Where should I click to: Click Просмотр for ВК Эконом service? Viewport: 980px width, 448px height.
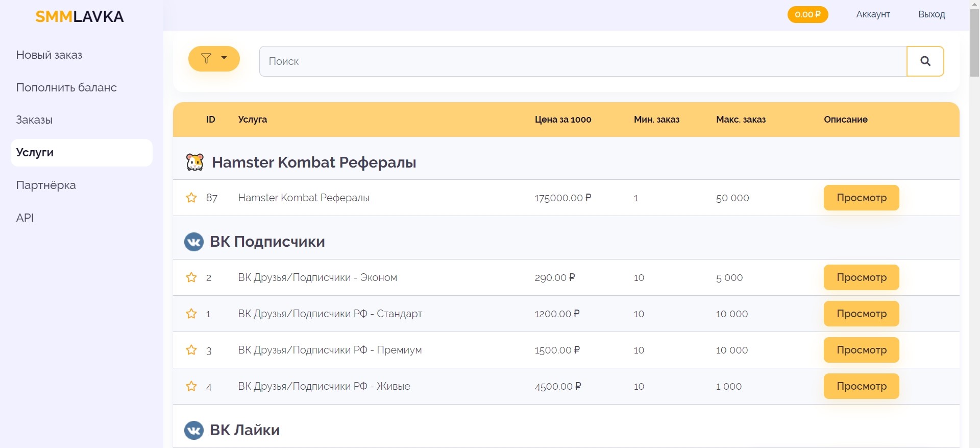pyautogui.click(x=861, y=277)
